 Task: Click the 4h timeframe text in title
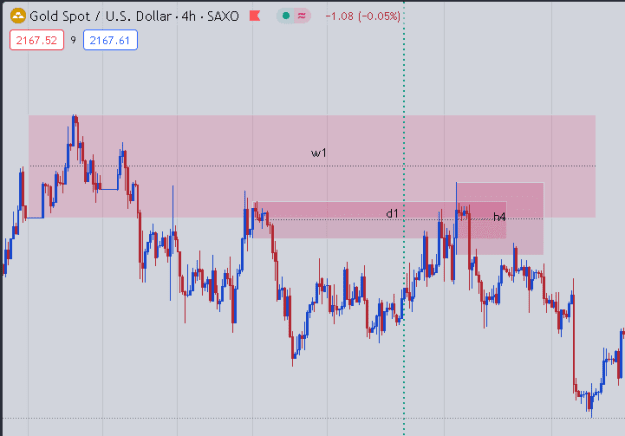pos(189,16)
